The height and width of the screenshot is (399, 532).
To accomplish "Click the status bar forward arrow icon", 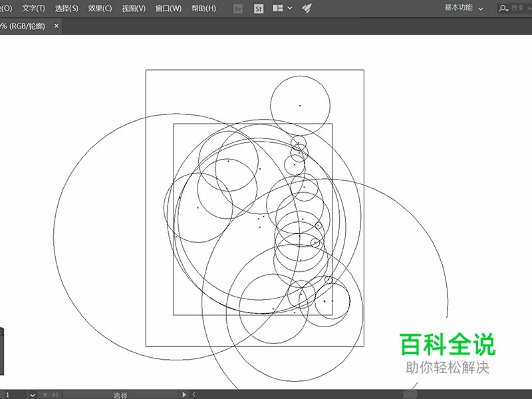I will point(185,394).
